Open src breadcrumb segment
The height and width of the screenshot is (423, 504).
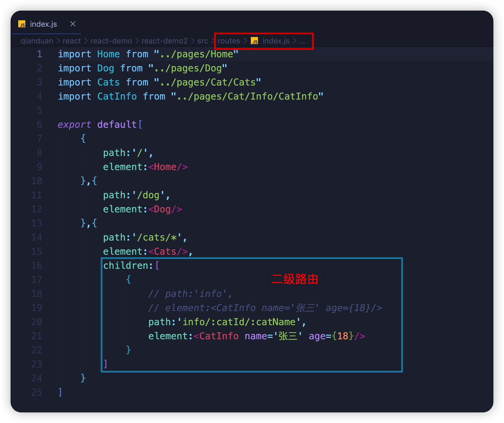point(203,41)
